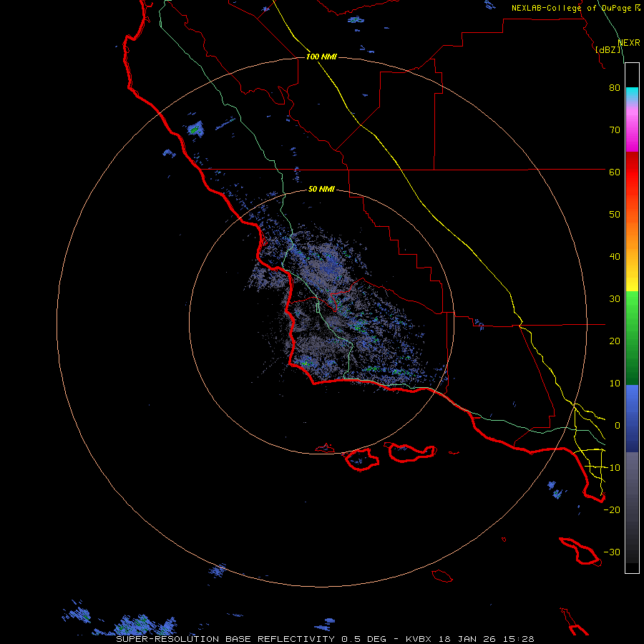Click the -10 value on the dBZ scale
This screenshot has width=644, height=644.
(612, 468)
